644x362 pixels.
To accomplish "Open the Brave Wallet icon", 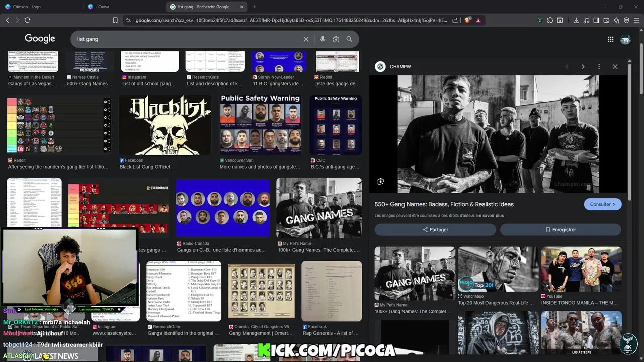I will (x=606, y=20).
